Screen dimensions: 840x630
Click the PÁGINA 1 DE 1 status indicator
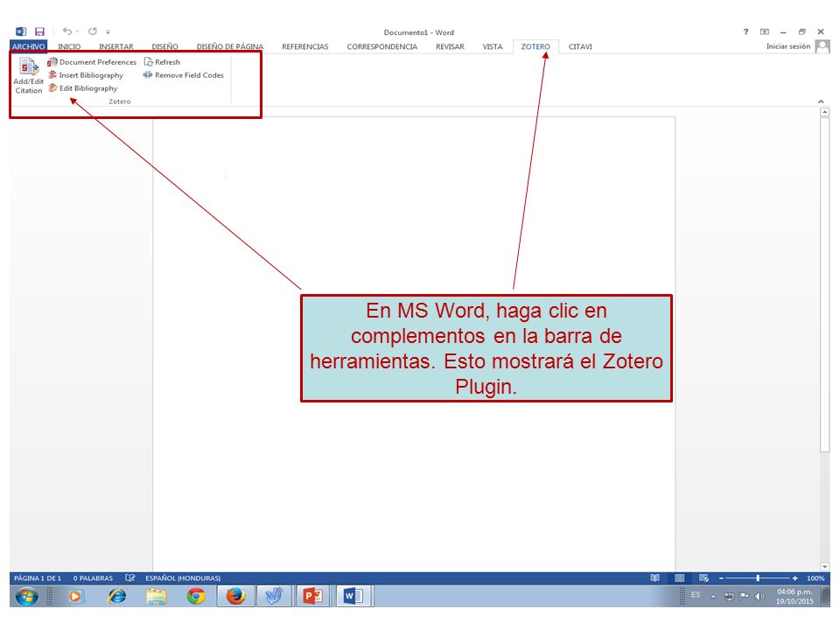[x=38, y=578]
